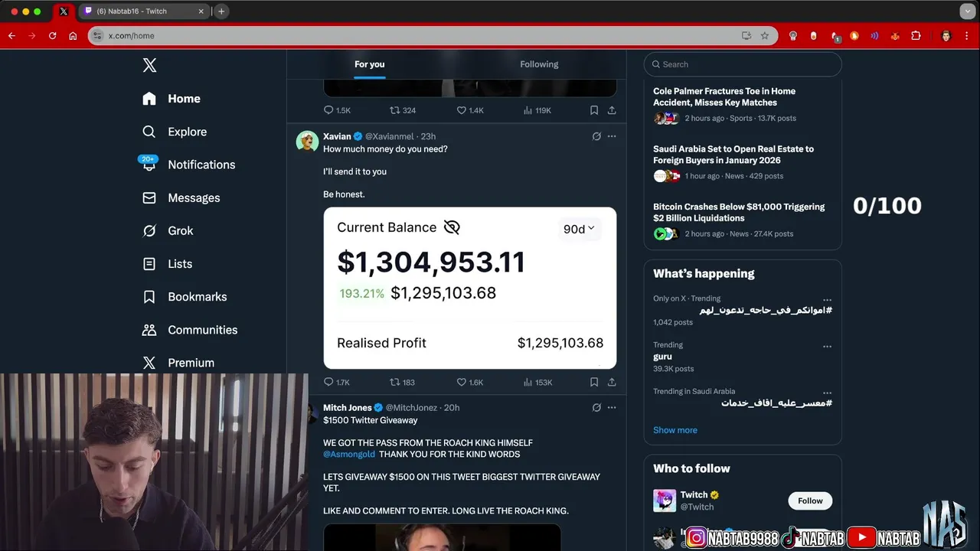The height and width of the screenshot is (551, 980).
Task: Open the trending topic guru
Action: (663, 357)
